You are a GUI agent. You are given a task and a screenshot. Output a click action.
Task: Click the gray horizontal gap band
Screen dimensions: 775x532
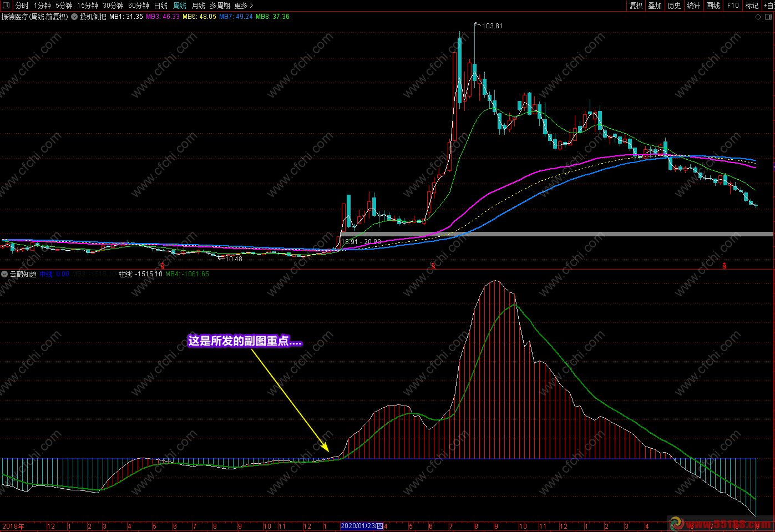pos(556,234)
